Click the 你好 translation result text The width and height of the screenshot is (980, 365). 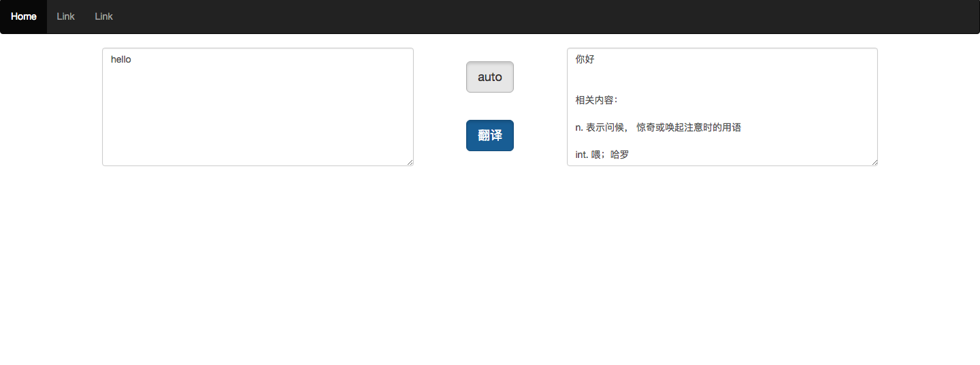coord(585,59)
